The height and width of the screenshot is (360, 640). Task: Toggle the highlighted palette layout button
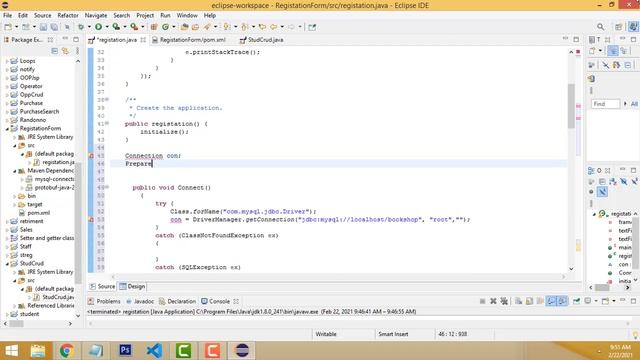pos(613,51)
